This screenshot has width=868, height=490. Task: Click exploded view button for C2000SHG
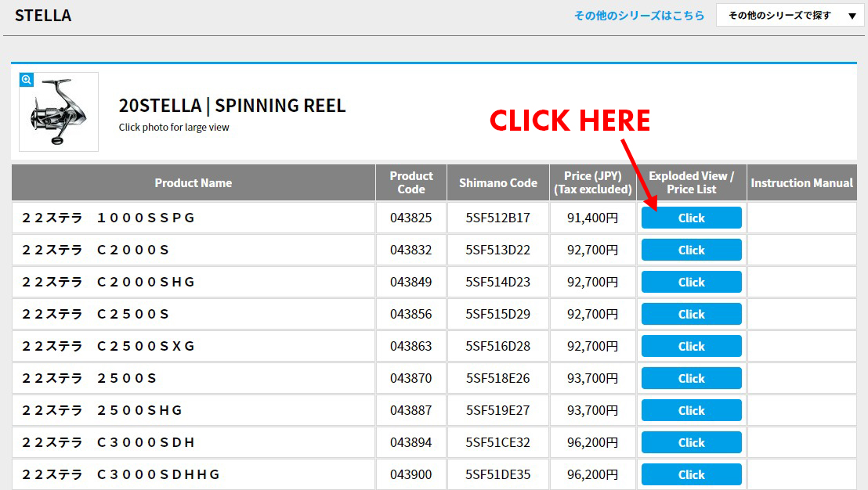coord(692,282)
